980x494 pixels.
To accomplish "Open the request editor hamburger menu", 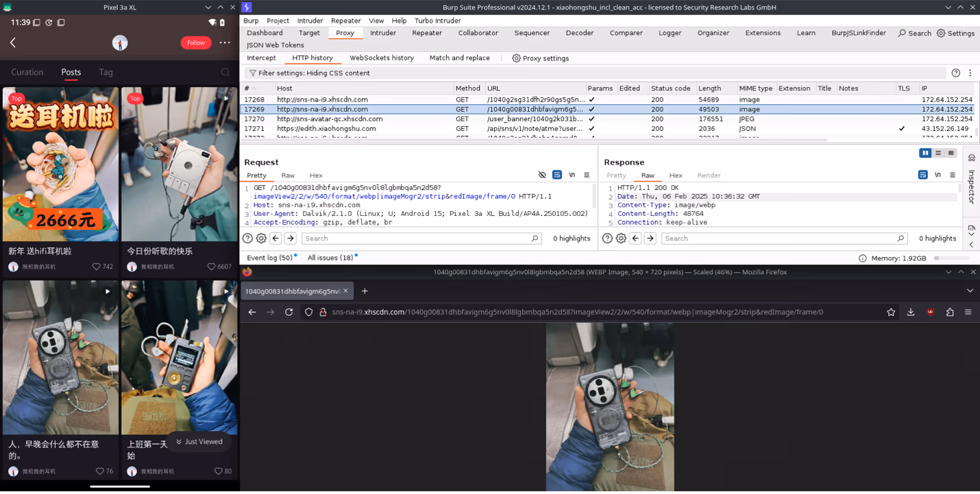I will point(587,175).
